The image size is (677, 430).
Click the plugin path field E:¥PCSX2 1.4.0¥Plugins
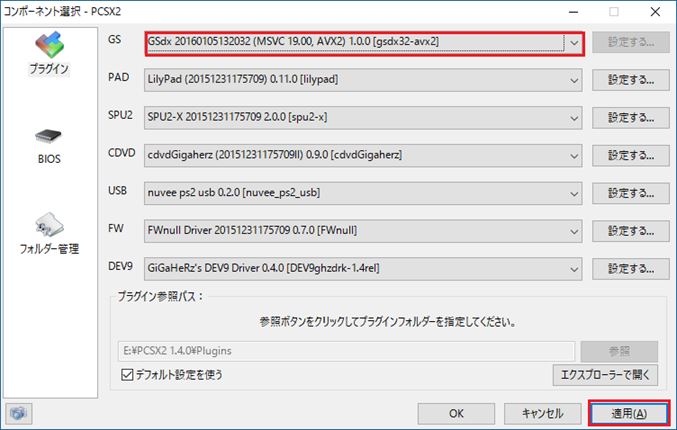click(x=346, y=351)
